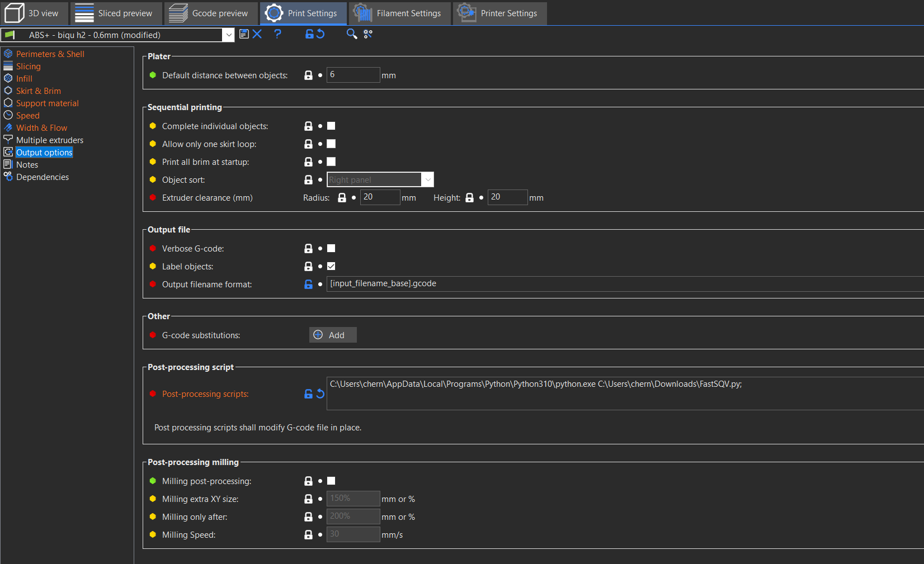Image resolution: width=924 pixels, height=564 pixels.
Task: Delete preset using the blue X icon
Action: tap(257, 34)
